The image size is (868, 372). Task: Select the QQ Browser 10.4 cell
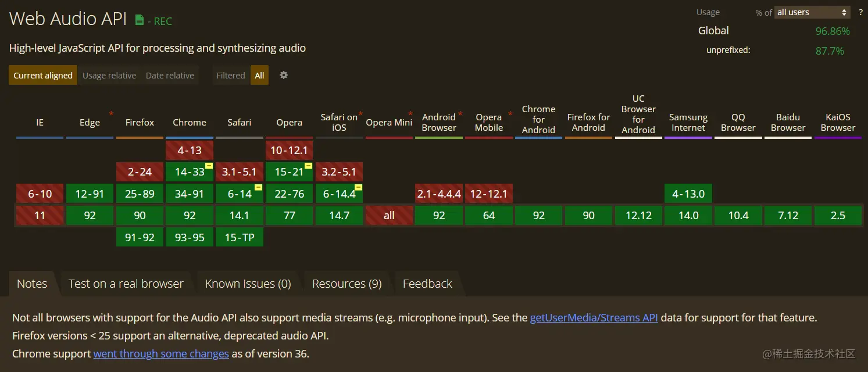pyautogui.click(x=738, y=216)
